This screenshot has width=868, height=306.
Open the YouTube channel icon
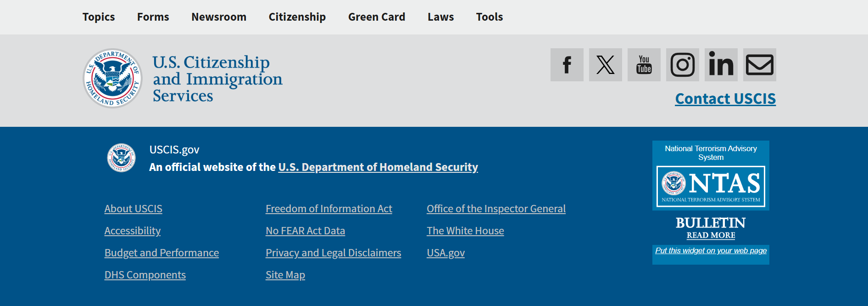pos(644,65)
